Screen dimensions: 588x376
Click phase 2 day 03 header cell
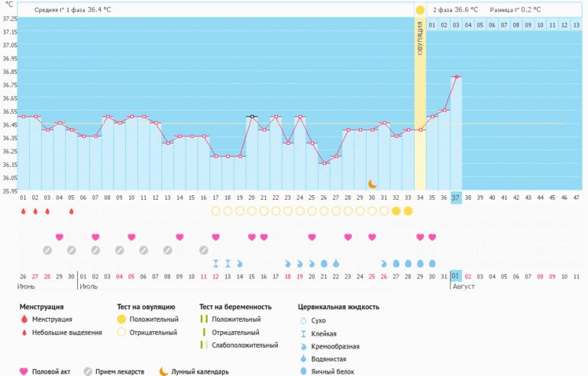pos(456,25)
